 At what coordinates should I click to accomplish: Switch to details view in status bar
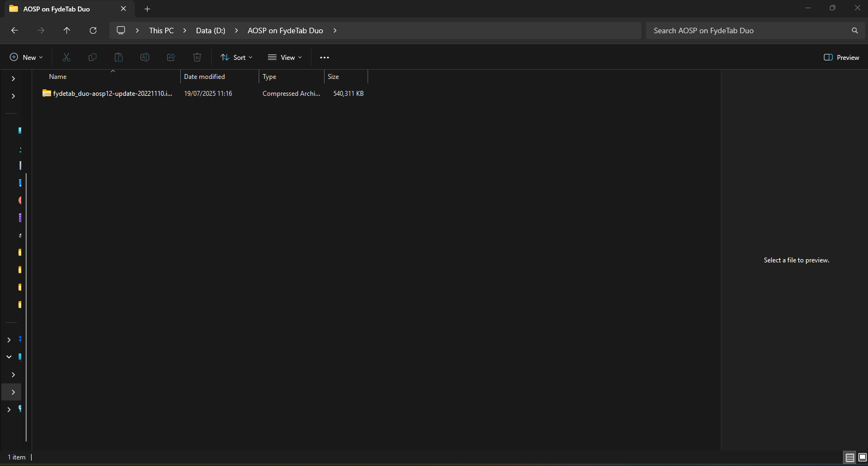850,457
